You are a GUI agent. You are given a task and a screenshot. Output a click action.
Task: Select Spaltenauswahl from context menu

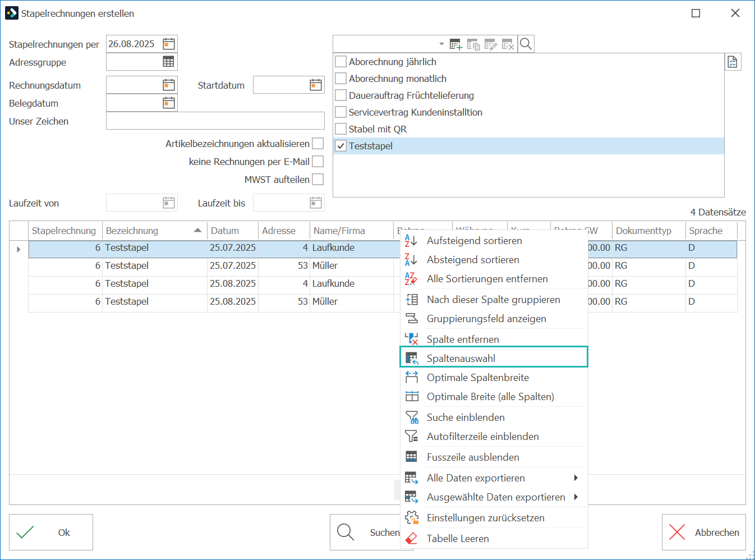[x=494, y=357]
